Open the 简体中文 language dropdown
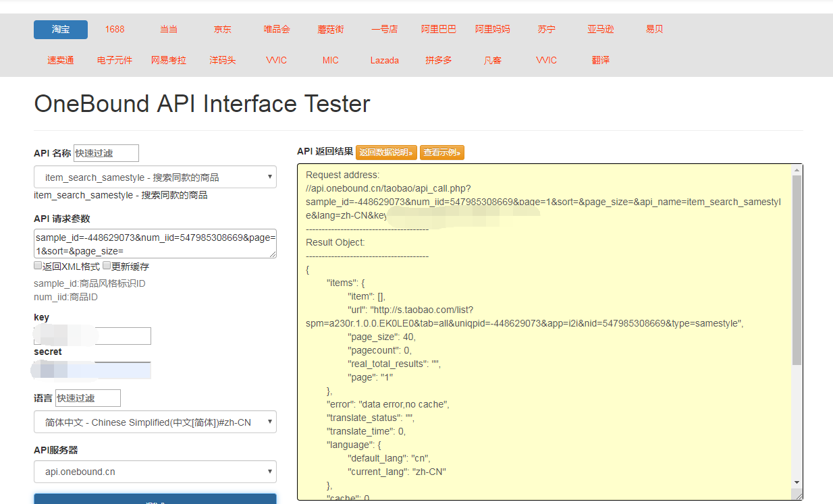This screenshot has width=833, height=504. point(155,422)
